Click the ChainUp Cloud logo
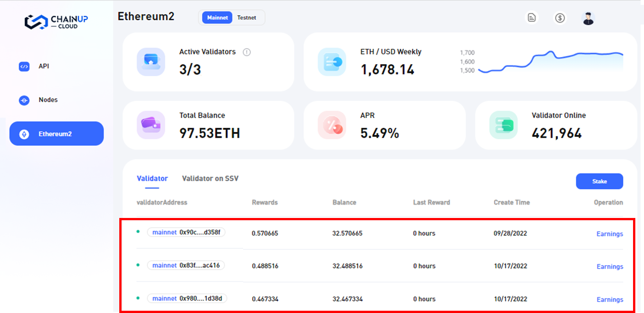Image resolution: width=644 pixels, height=313 pixels. point(56,22)
